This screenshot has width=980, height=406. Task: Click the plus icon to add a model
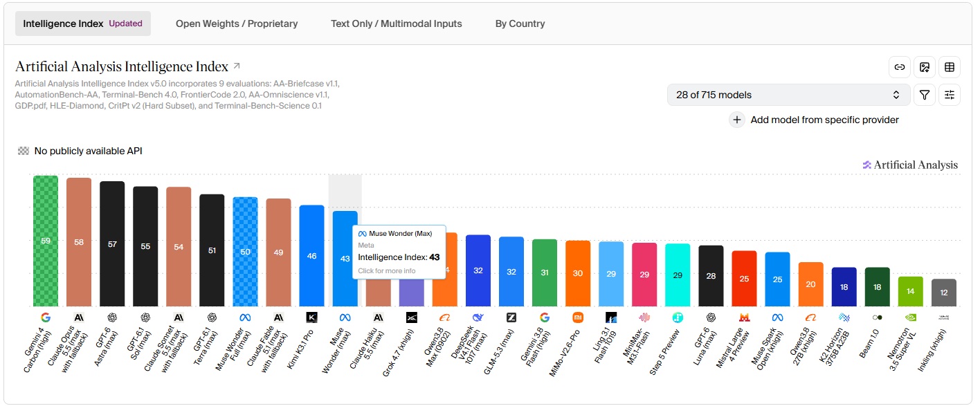[x=738, y=120]
